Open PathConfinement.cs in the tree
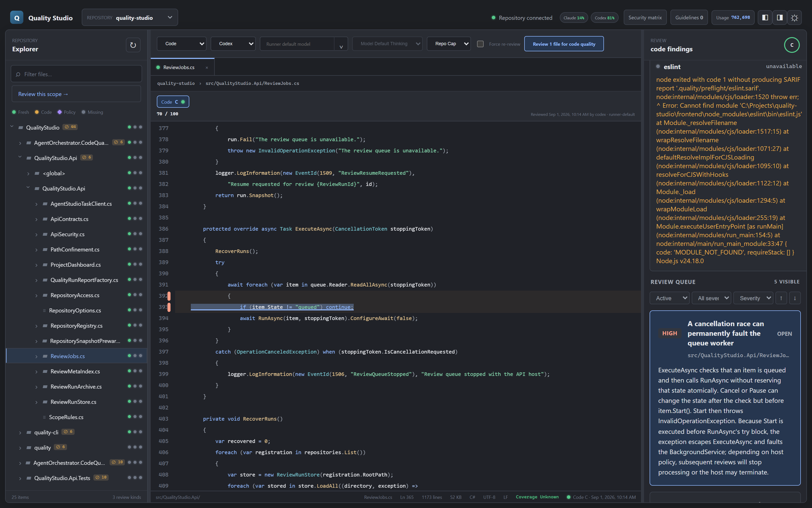 [x=75, y=249]
